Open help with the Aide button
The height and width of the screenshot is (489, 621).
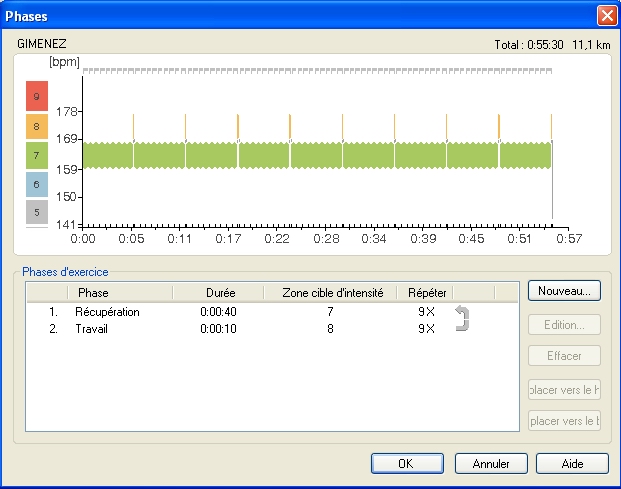572,464
